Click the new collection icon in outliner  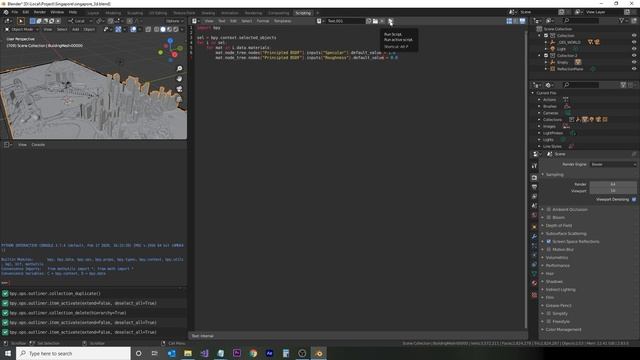[x=634, y=20]
